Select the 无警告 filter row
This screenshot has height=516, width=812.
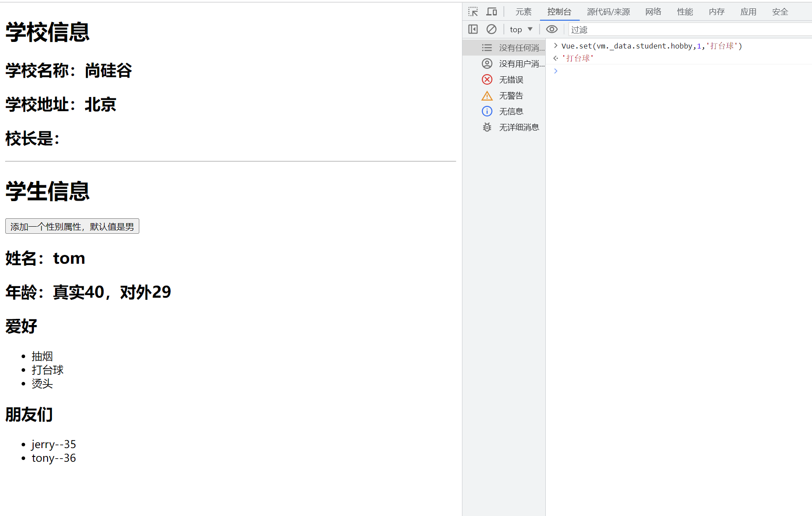coord(504,95)
